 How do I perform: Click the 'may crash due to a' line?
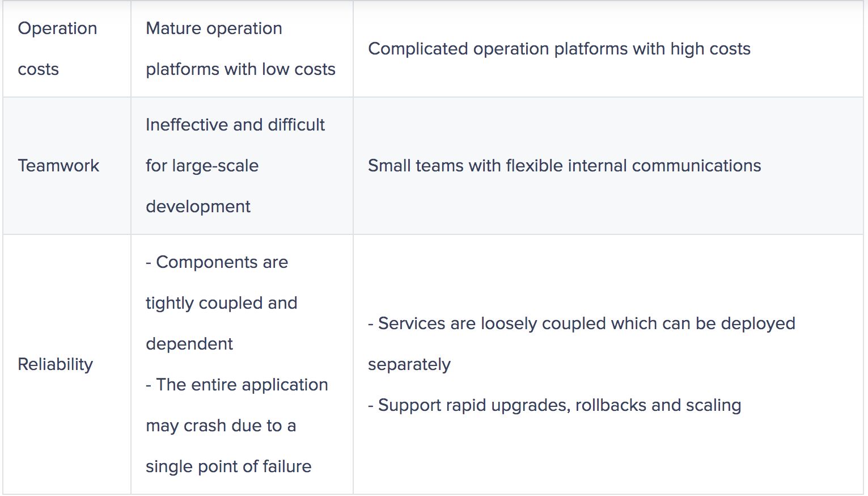pos(221,426)
